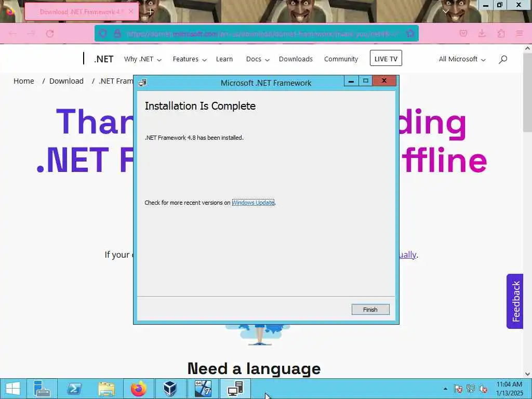Select the Download .NET Framework tab
The height and width of the screenshot is (399, 532).
click(82, 11)
